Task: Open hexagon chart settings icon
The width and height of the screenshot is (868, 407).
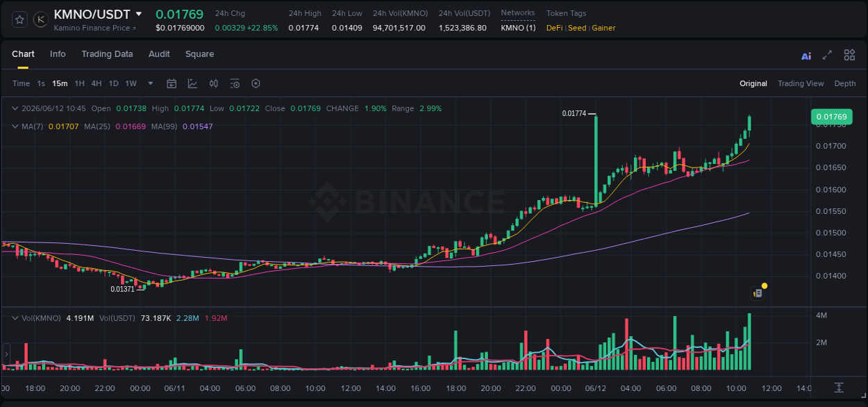Action: tap(256, 83)
